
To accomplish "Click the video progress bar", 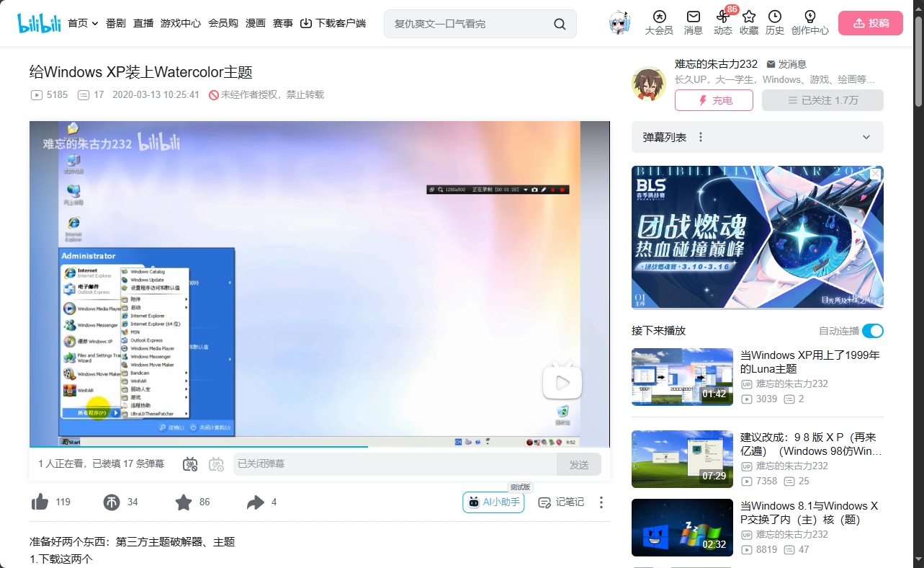I will (x=319, y=448).
